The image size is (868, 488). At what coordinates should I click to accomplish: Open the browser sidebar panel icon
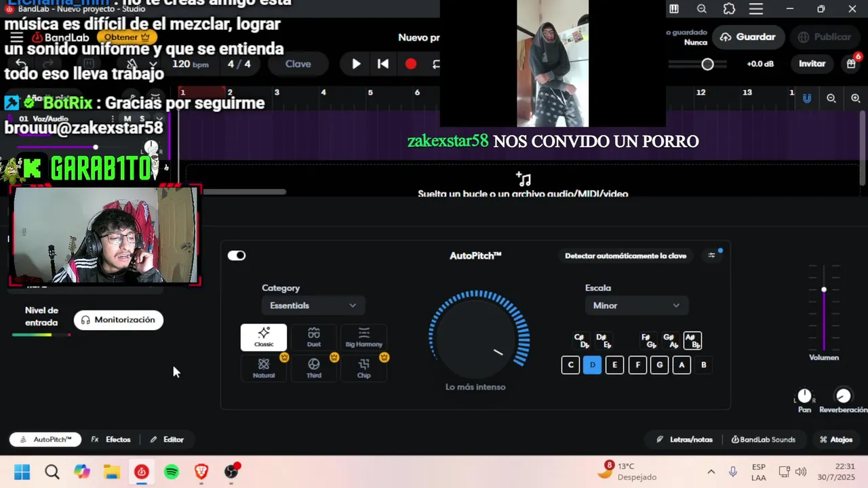(x=674, y=9)
